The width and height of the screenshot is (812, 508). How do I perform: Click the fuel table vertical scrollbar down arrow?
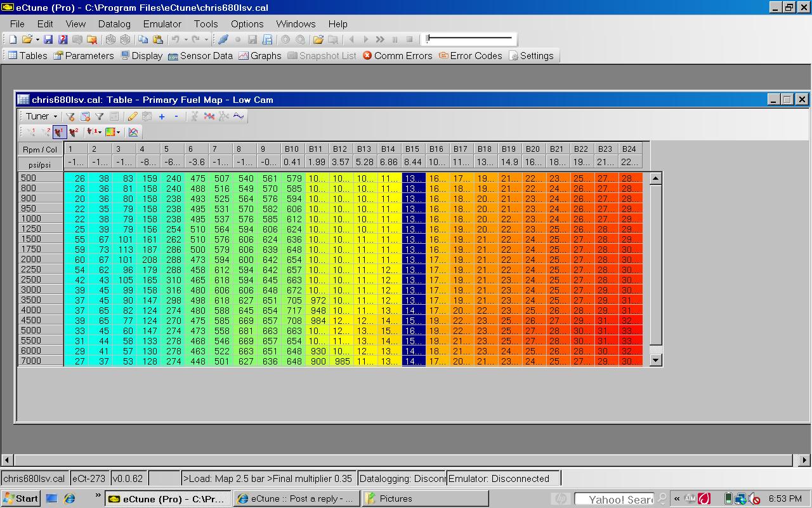656,360
